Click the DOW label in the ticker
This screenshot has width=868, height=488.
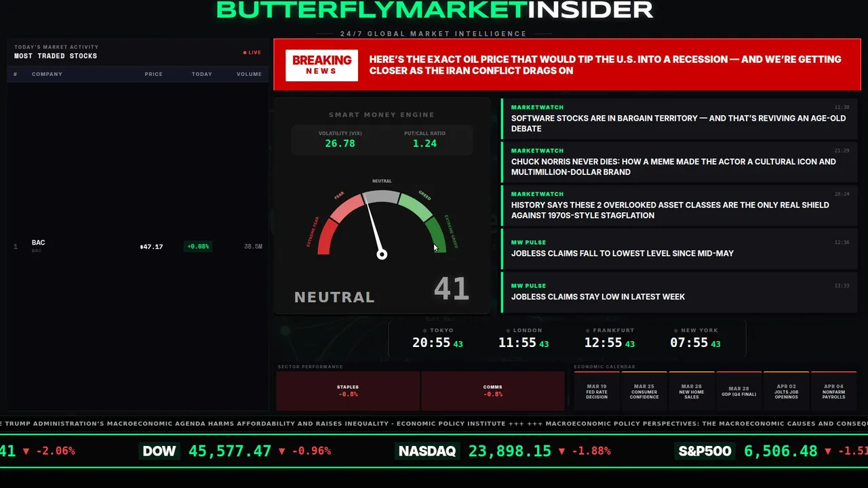[159, 451]
